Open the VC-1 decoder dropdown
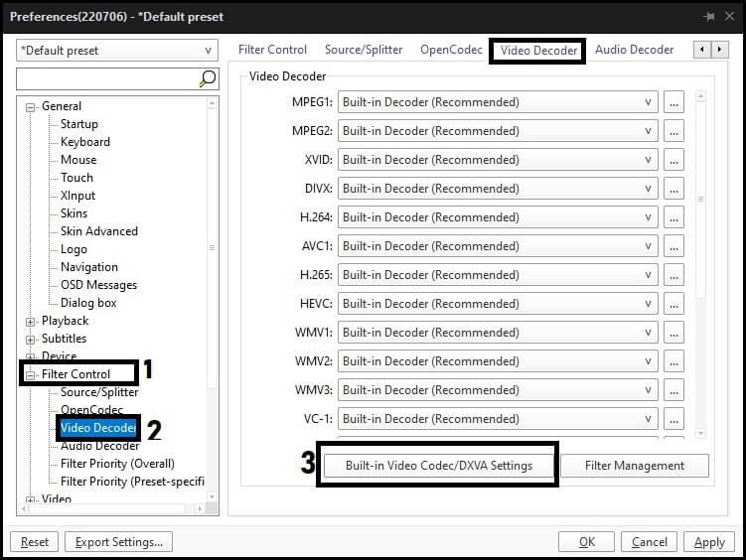 (x=498, y=419)
